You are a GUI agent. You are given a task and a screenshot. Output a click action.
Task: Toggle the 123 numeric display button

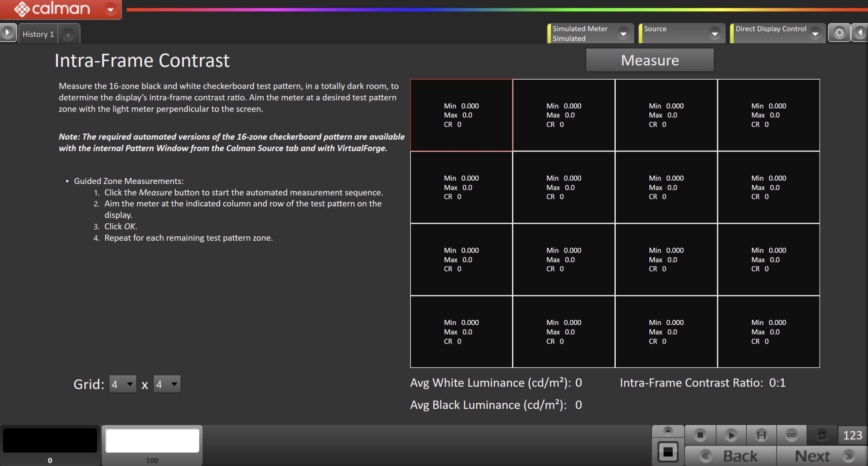point(852,435)
